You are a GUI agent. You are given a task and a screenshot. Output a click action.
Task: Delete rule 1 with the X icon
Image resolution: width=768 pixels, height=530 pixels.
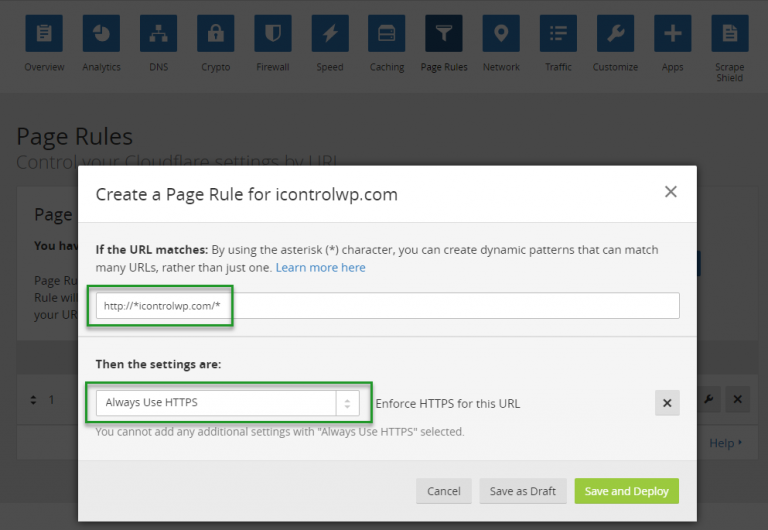coord(738,399)
